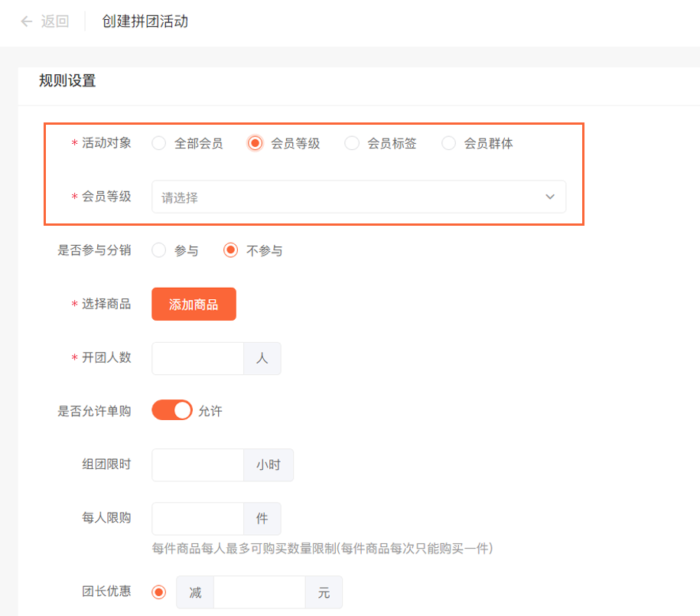Screen dimensions: 700x616
Task: Open the 会员等级 请选择 dropdown
Action: pos(359,197)
